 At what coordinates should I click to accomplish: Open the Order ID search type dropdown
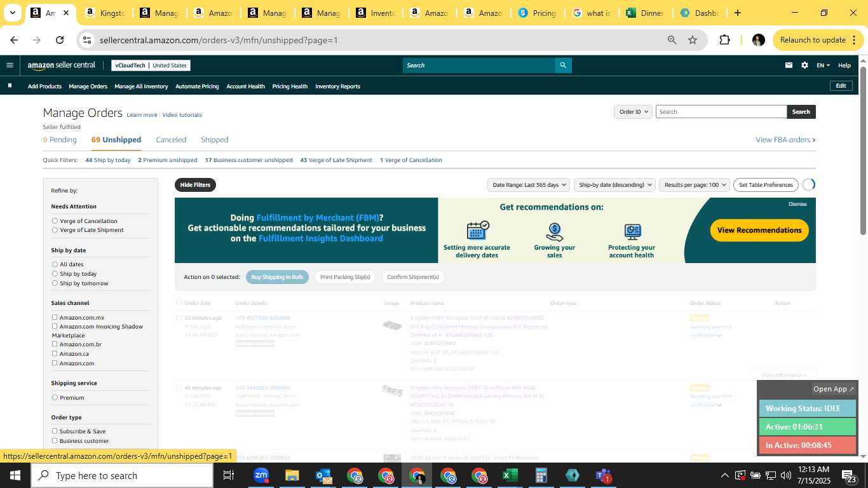[x=633, y=112]
